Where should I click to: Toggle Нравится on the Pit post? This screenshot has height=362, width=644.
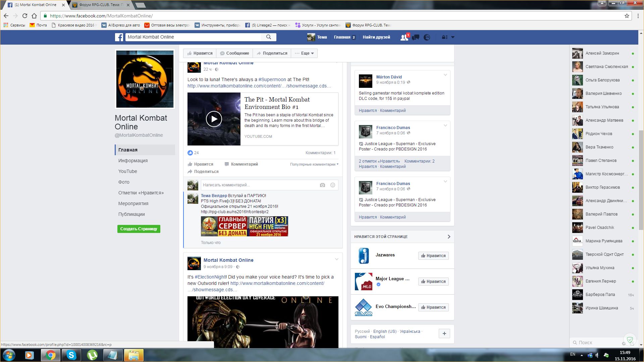click(x=201, y=164)
